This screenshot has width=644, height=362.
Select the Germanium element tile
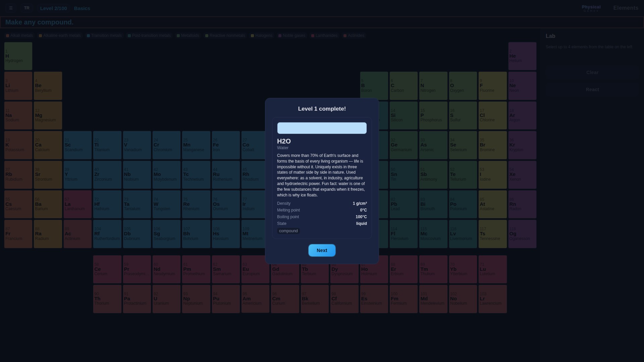404,145
